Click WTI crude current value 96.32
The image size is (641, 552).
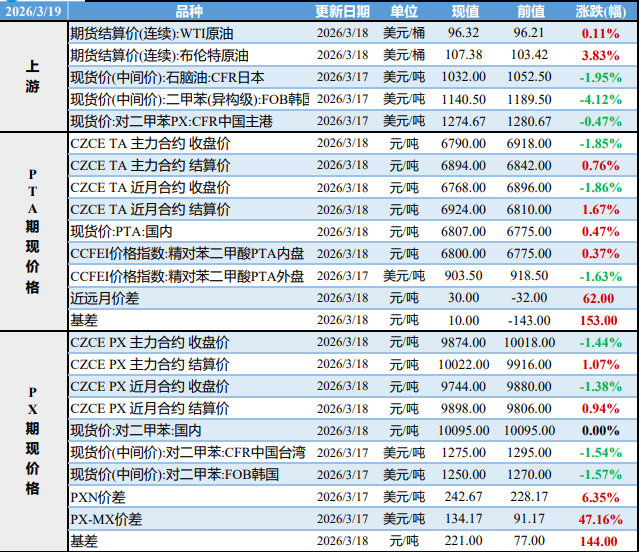coord(463,33)
